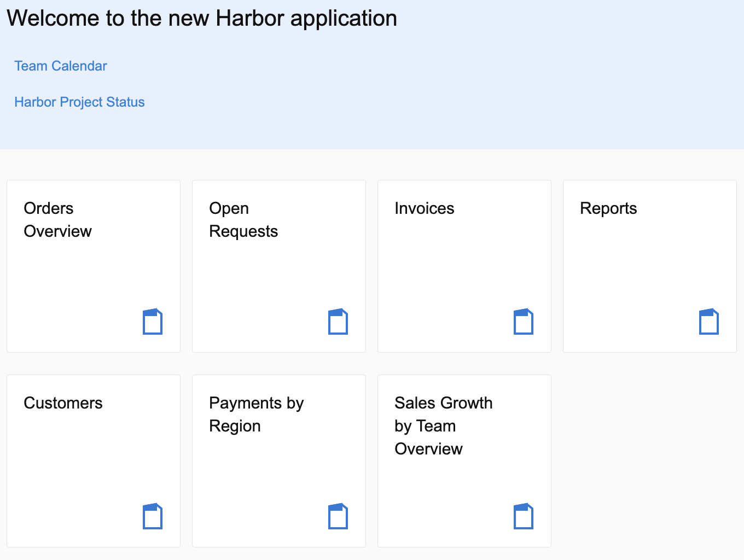Viewport: 744px width, 560px height.
Task: Click the document icon on Reports card
Action: tap(709, 322)
